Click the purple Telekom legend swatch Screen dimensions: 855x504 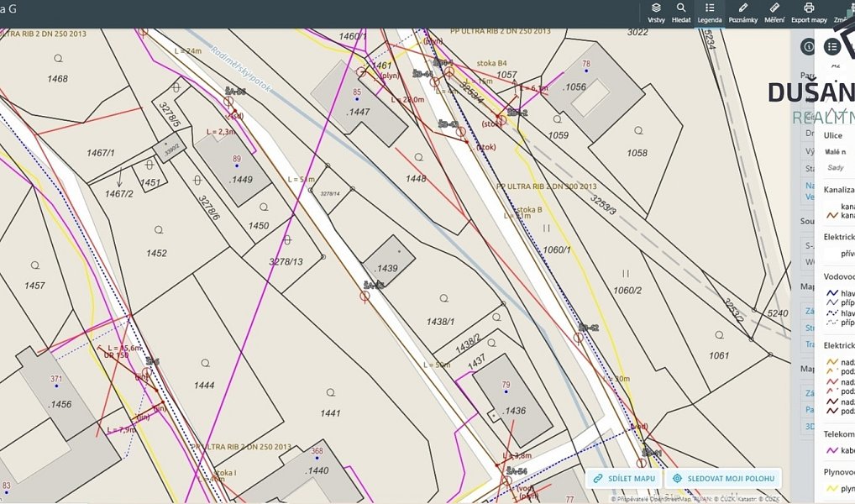[832, 450]
